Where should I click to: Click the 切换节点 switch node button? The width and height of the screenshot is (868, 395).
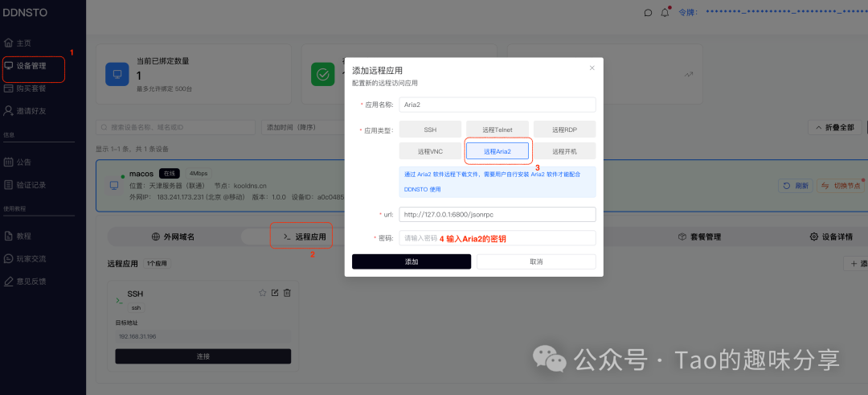(841, 186)
